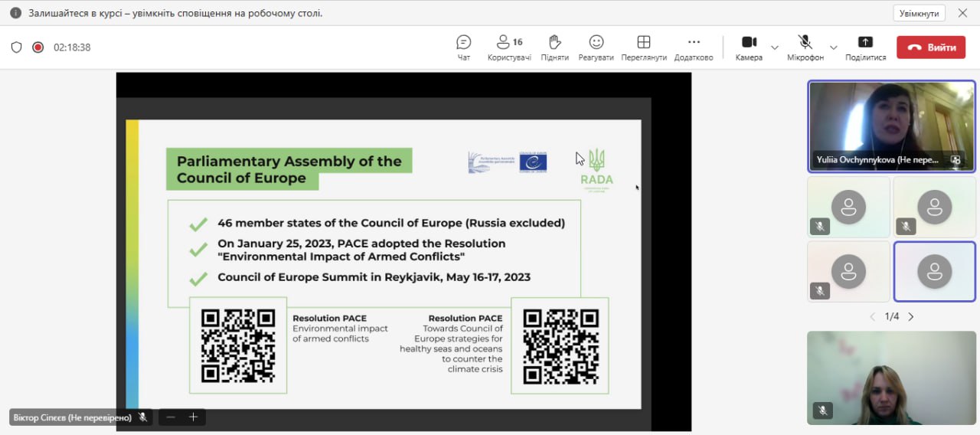Leave the meeting with Вийти button
Image resolution: width=980 pixels, height=435 pixels.
tap(931, 47)
